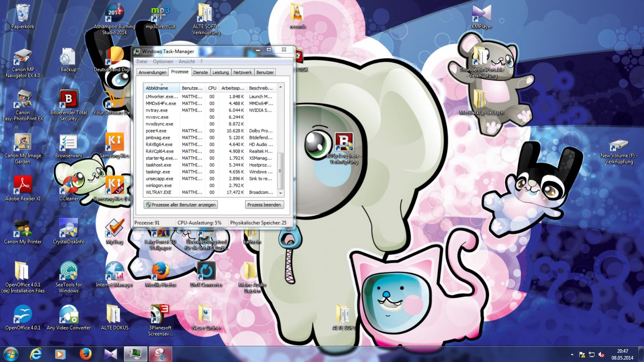
Task: Open Canon MP Navigator EX 4.0
Action: click(x=23, y=63)
